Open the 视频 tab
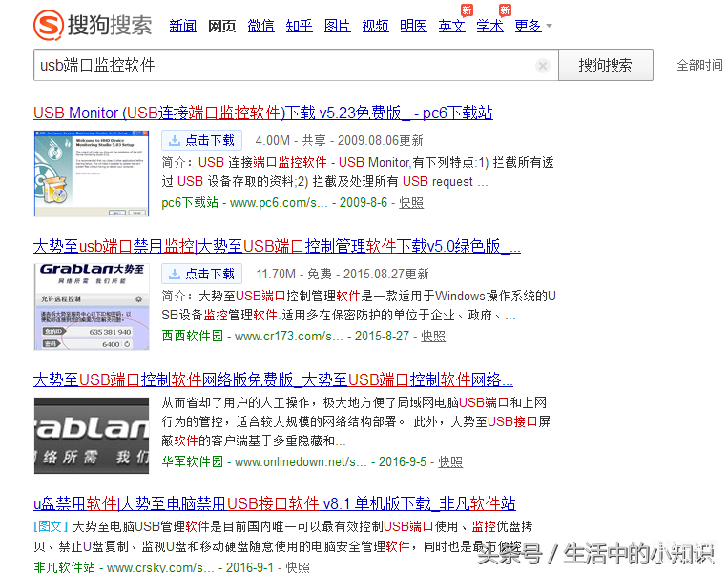 tap(376, 26)
